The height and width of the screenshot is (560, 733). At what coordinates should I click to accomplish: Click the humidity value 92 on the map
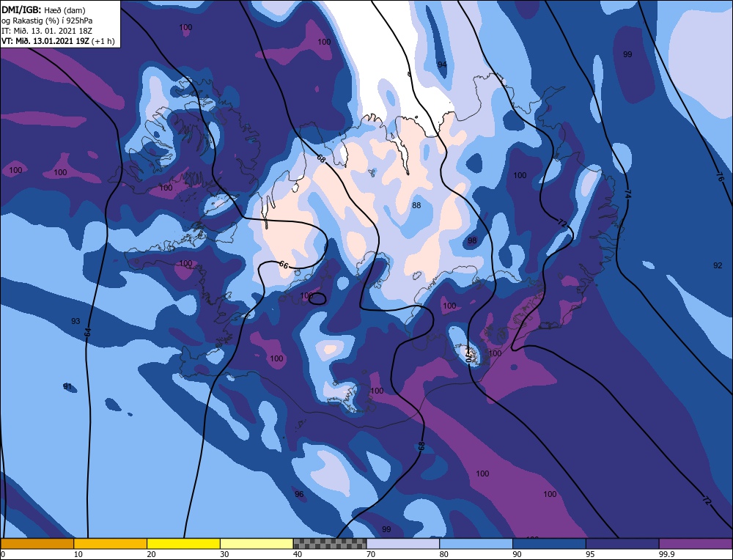[718, 265]
